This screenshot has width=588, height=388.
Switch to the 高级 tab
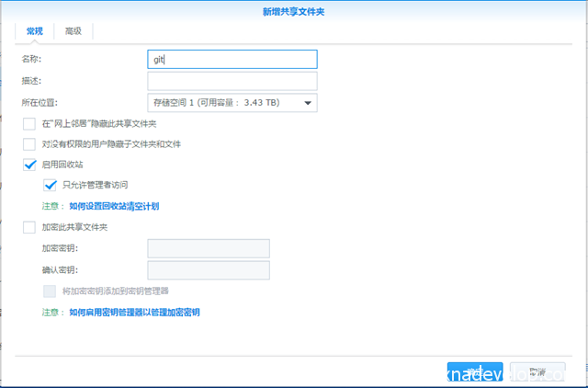[x=73, y=31]
